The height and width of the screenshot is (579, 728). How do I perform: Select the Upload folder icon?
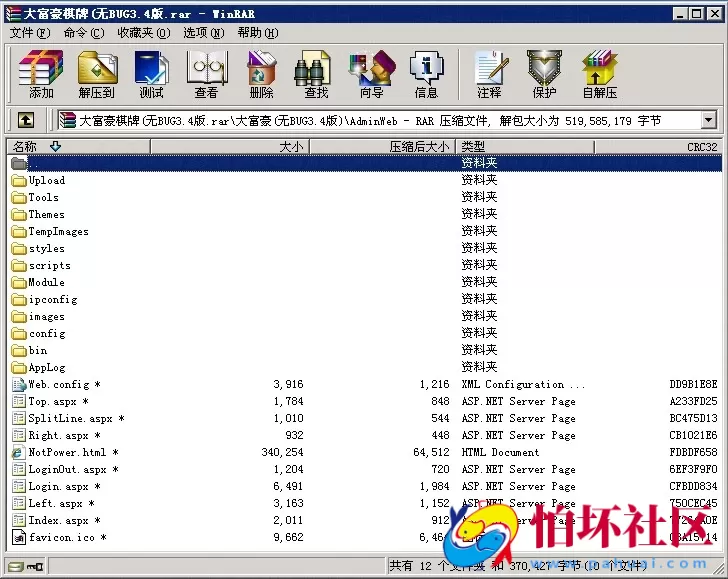tap(19, 180)
